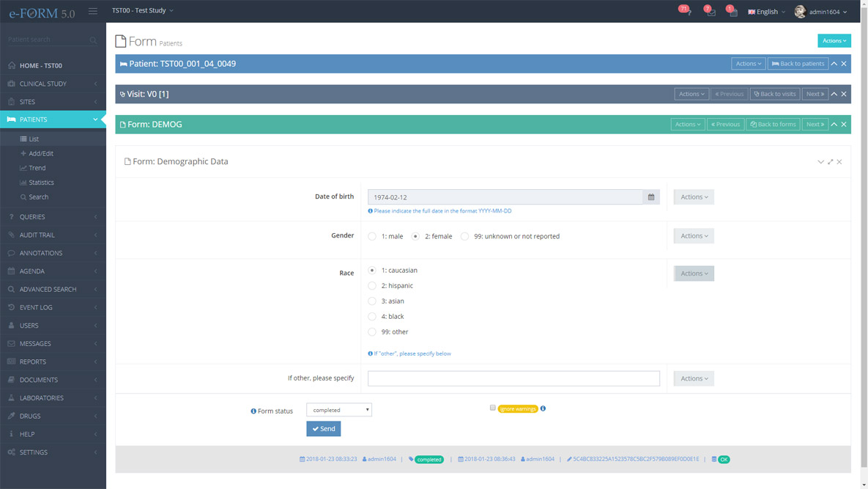
Task: Click the hamburger menu icon in header
Action: pyautogui.click(x=93, y=11)
